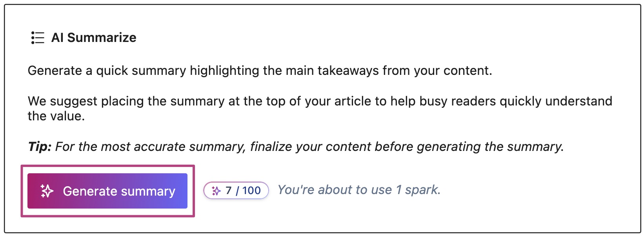Select the AI Summarize heading text
Viewport: 644px width, 236px height.
94,38
